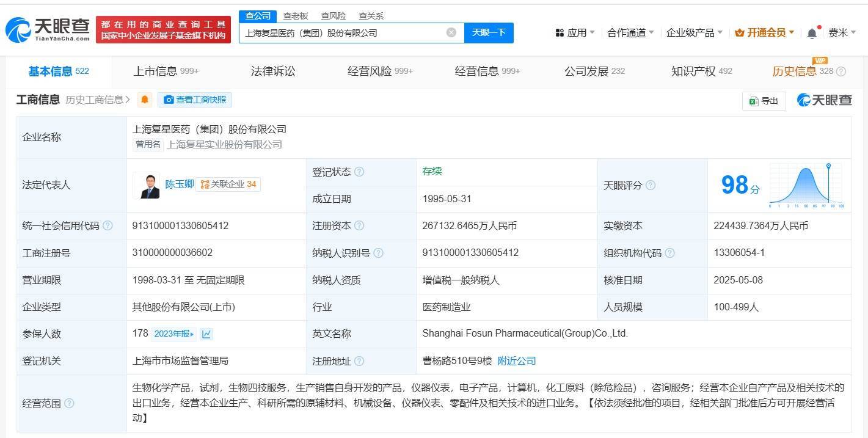Click credit code 913100001330605412 under 统一社会信用代码

[180, 225]
